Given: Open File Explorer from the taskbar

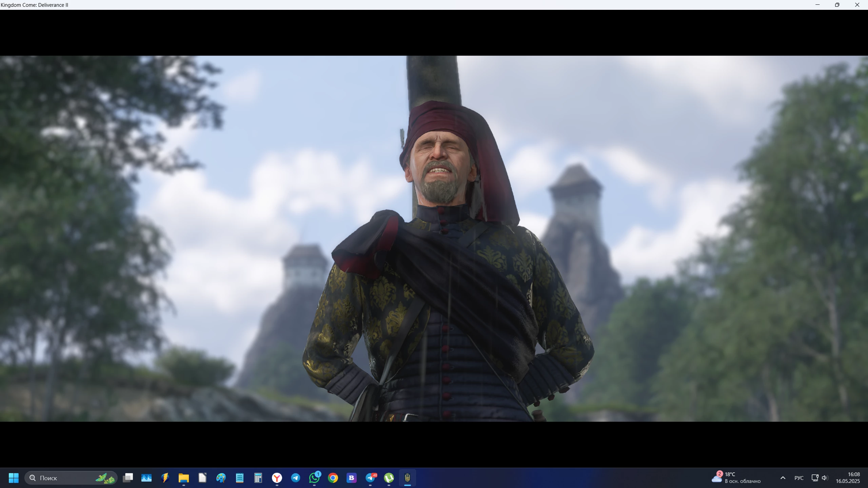Looking at the screenshot, I should coord(184,478).
